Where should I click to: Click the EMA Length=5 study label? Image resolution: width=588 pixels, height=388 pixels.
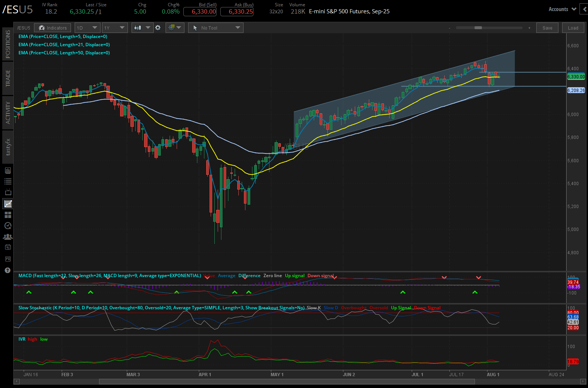point(63,37)
